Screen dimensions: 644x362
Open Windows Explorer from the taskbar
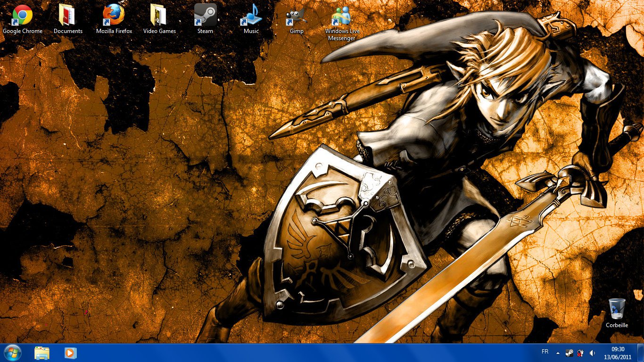(42, 353)
